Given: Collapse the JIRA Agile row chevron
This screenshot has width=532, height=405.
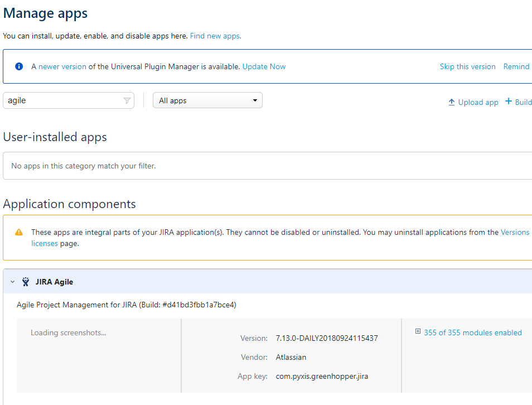Looking at the screenshot, I should click(13, 282).
